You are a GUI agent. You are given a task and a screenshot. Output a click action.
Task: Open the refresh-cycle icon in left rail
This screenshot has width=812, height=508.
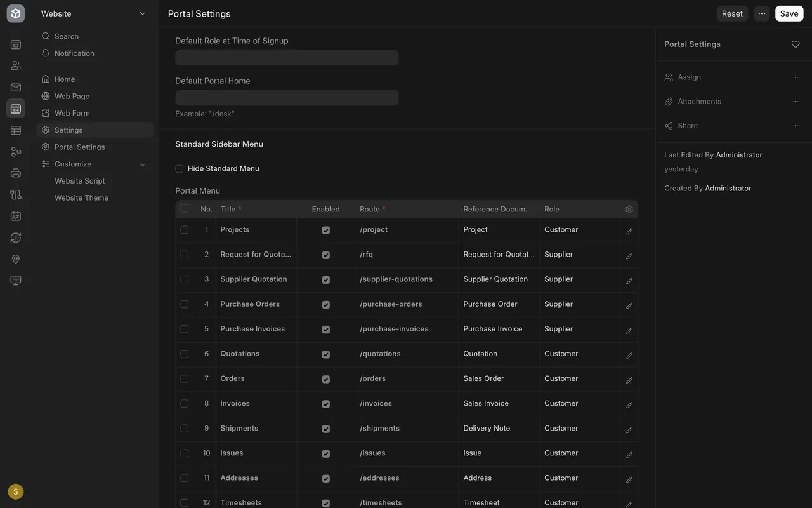16,237
